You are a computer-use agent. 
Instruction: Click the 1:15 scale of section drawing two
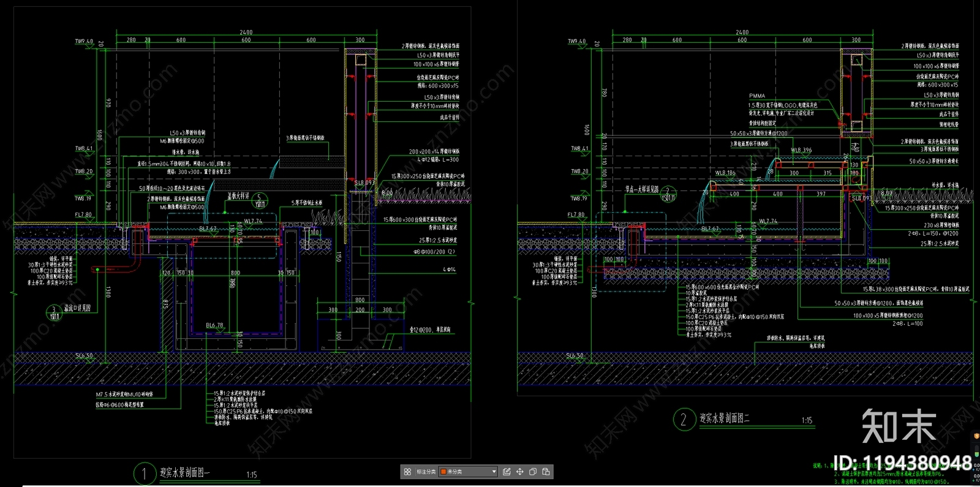click(807, 420)
